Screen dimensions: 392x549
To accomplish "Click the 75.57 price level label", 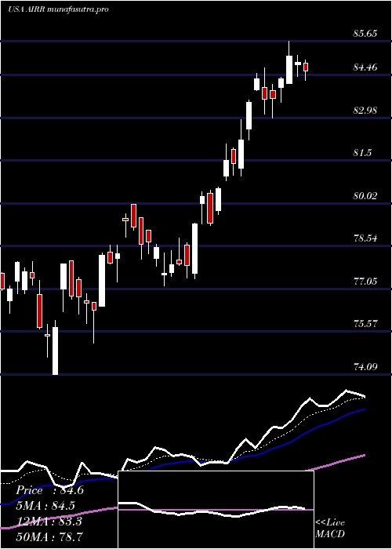I will point(365,323).
